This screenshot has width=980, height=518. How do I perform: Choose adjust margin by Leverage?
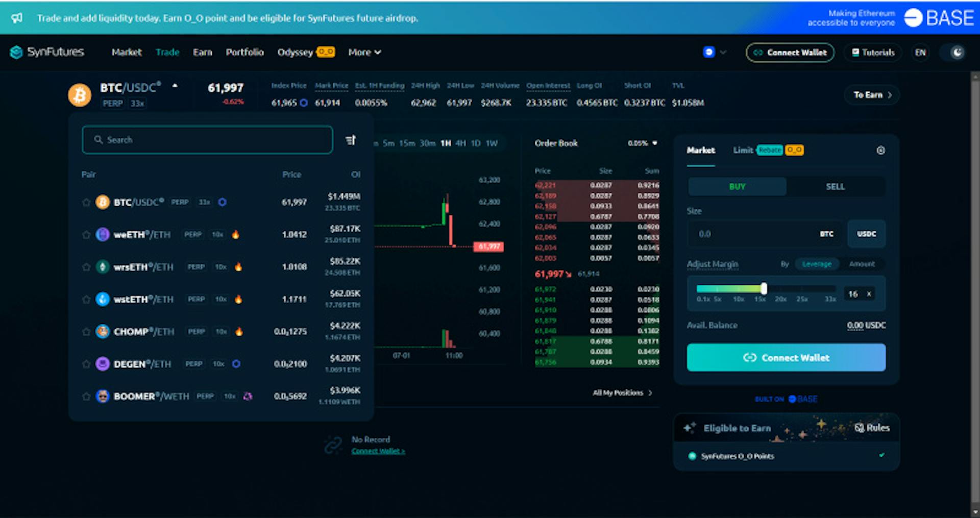817,264
